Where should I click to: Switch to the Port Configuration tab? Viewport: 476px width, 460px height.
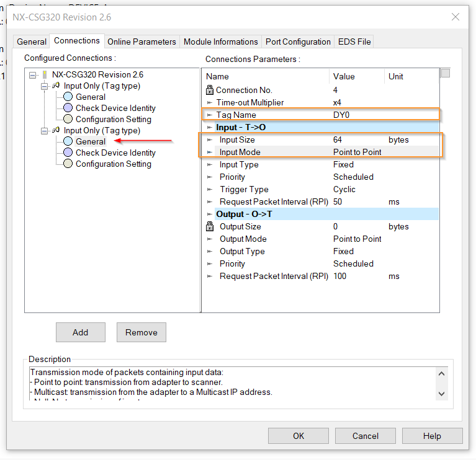[298, 42]
